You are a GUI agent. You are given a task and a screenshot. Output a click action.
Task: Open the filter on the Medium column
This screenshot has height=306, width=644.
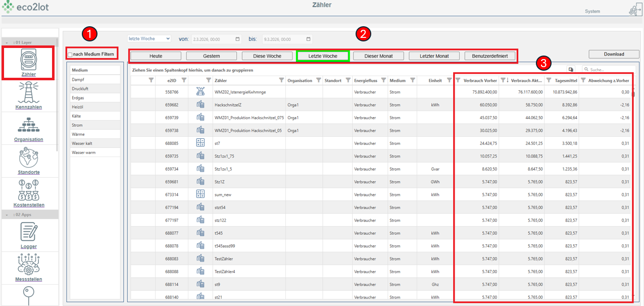tap(413, 80)
